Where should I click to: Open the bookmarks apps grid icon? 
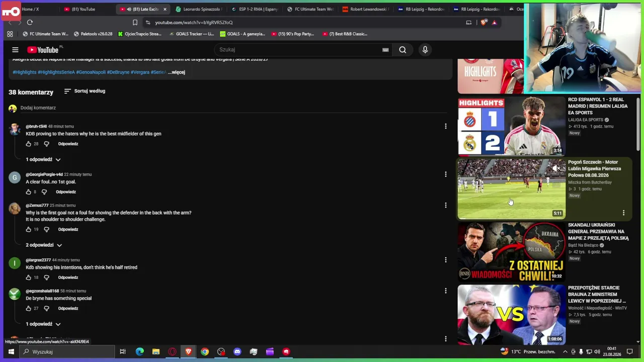(10, 34)
